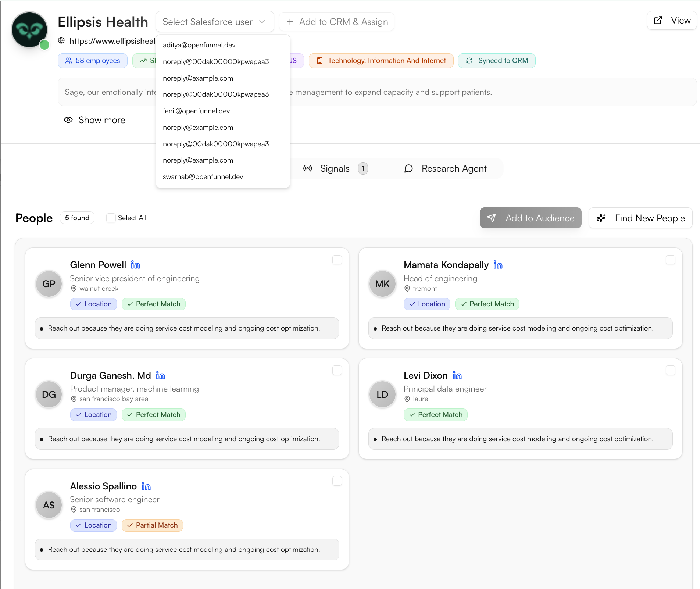
Task: Switch to the Signals tab
Action: pos(334,168)
